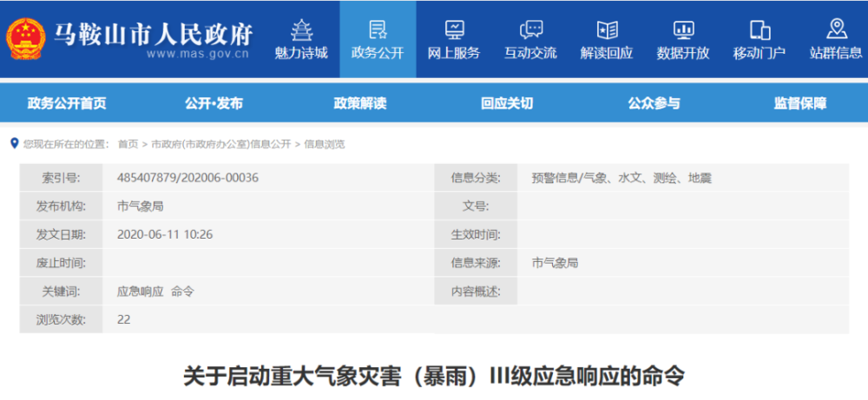Click www.mas.gov.cn site address text
Image resolution: width=868 pixels, height=400 pixels.
coord(198,54)
